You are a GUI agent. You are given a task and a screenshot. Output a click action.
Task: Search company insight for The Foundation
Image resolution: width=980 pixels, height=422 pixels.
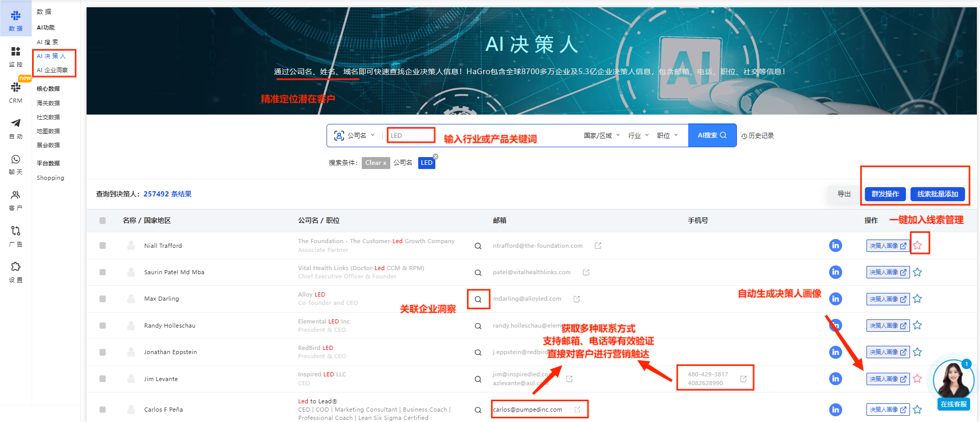478,246
